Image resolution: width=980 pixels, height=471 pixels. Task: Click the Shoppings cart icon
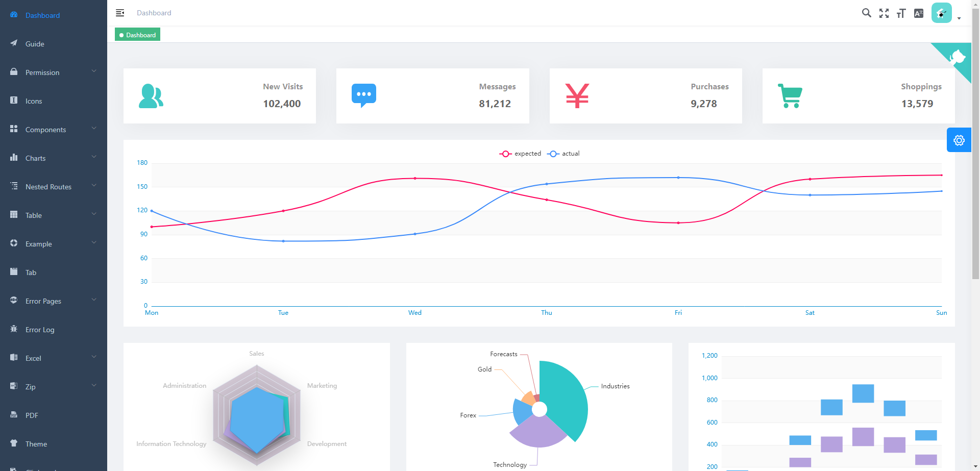coord(790,95)
